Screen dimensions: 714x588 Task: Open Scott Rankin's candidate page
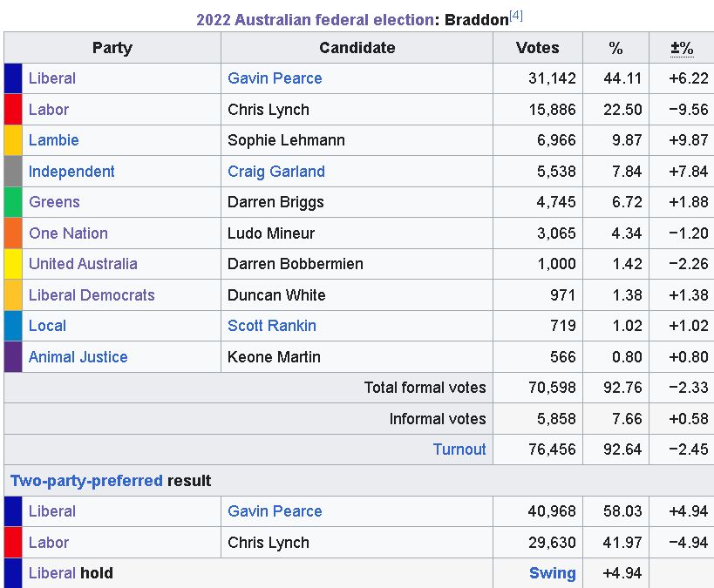(x=272, y=326)
